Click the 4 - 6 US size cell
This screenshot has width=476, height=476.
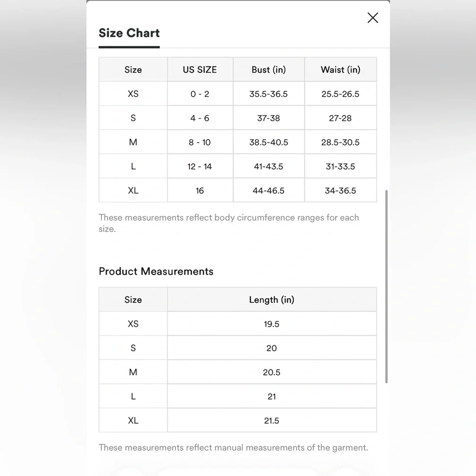click(x=200, y=118)
